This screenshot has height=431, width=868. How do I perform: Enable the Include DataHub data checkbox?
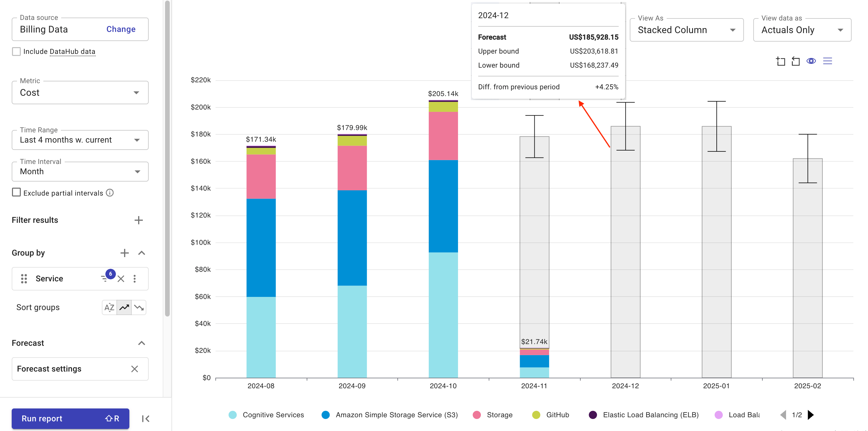[16, 51]
